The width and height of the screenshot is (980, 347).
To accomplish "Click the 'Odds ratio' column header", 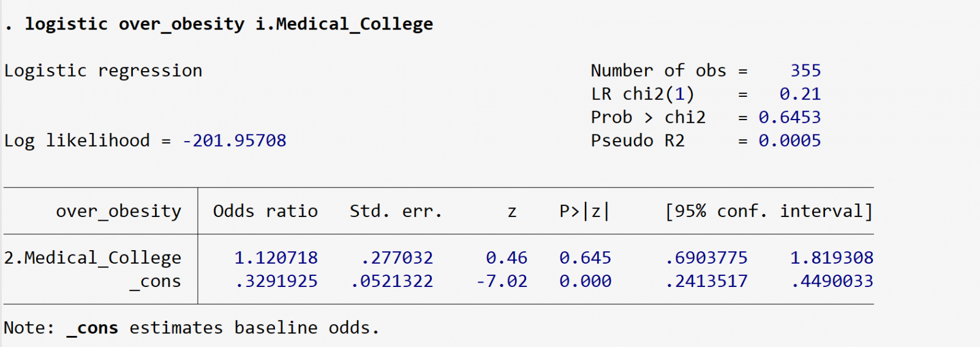I will tap(265, 211).
